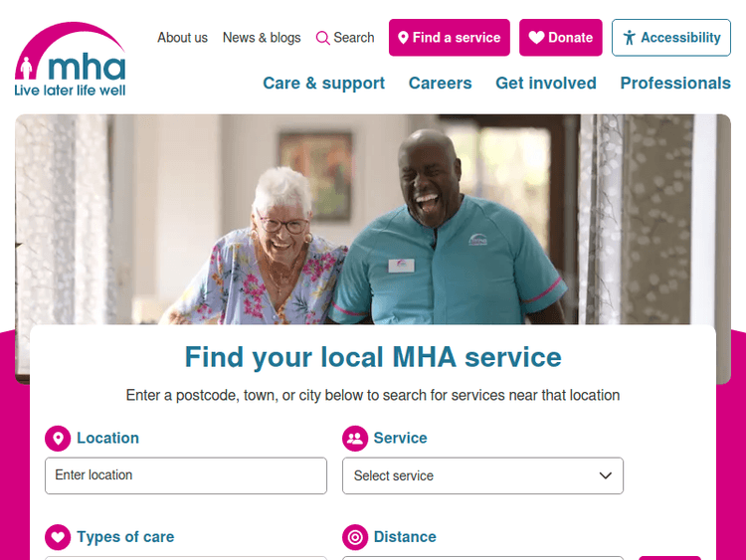The height and width of the screenshot is (560, 746).
Task: Click the map pin icon in Find a service
Action: (x=403, y=38)
